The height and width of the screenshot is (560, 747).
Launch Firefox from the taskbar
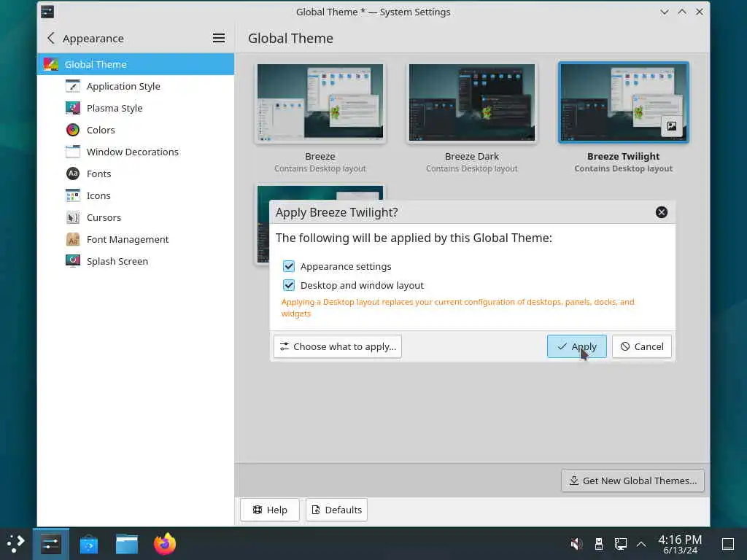(165, 544)
